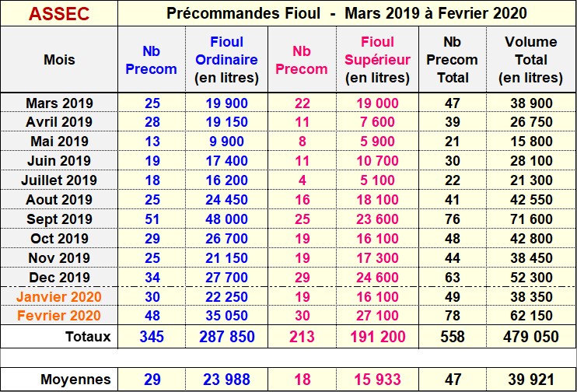Click the Volume Total column header
577x392 pixels.
(x=531, y=59)
